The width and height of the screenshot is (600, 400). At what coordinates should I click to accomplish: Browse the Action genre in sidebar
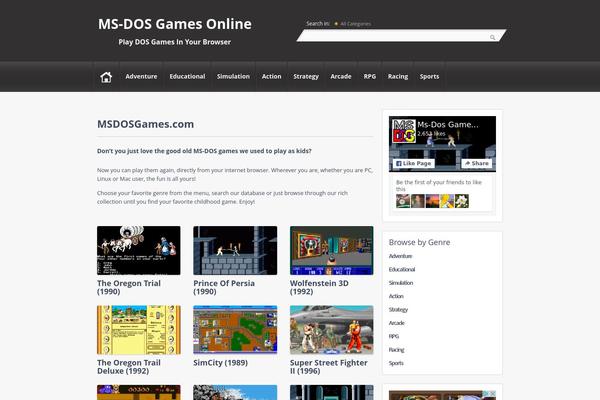pyautogui.click(x=396, y=296)
